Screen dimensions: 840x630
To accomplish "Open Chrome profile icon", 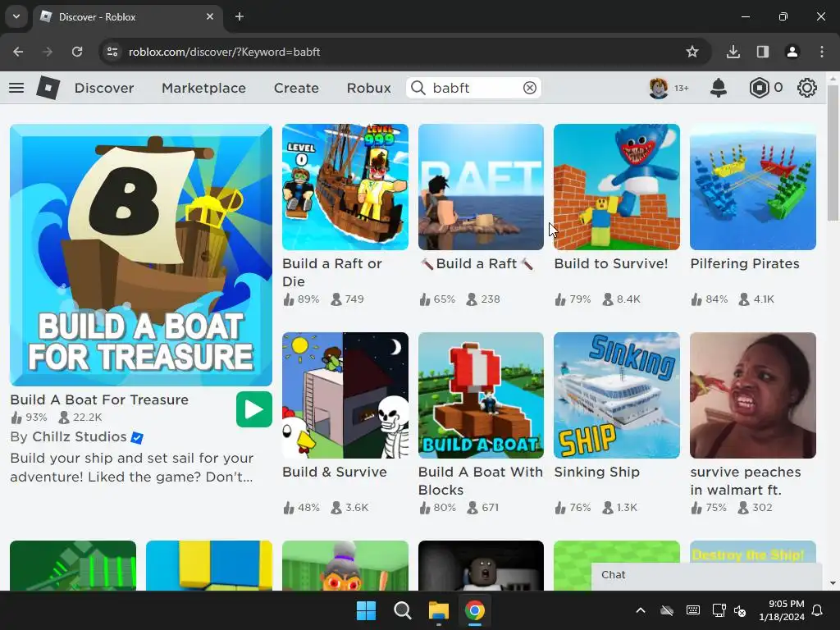I will pyautogui.click(x=792, y=52).
